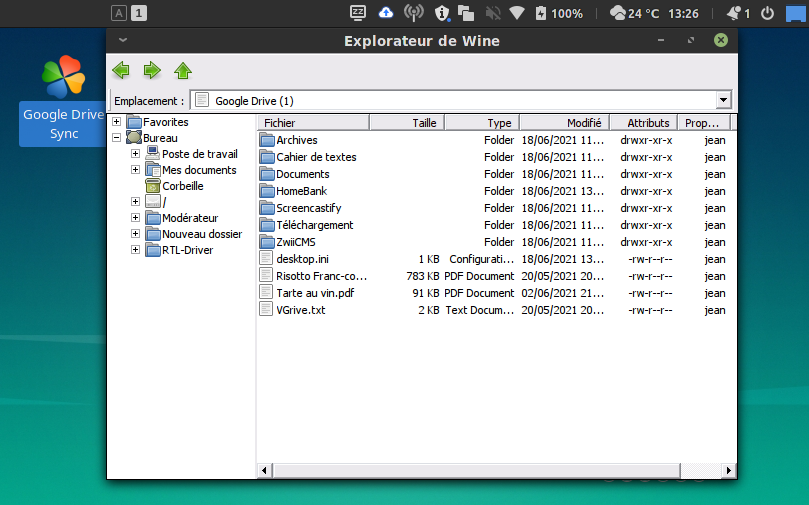
Task: Open the Corbeille trash icon
Action: [153, 186]
